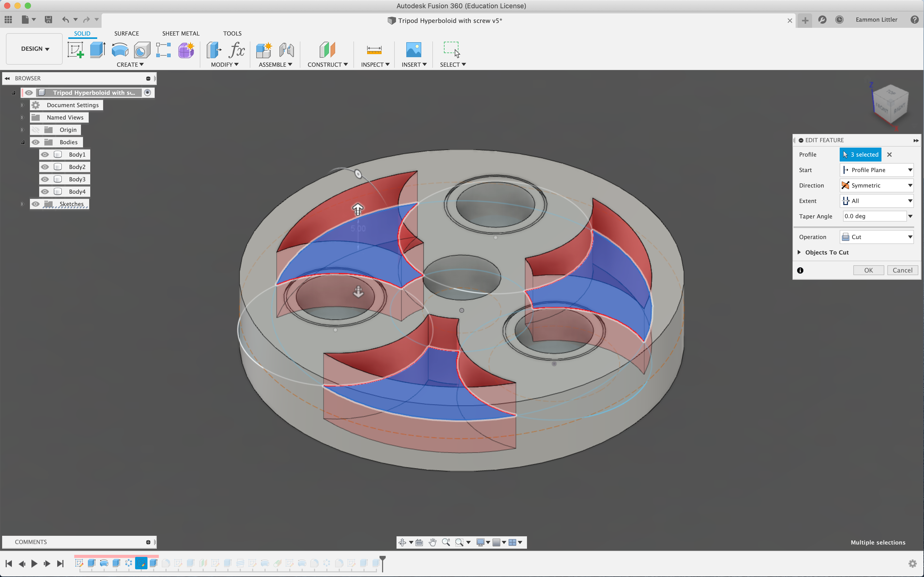Select the Revolve tool icon
924x577 pixels.
click(120, 50)
